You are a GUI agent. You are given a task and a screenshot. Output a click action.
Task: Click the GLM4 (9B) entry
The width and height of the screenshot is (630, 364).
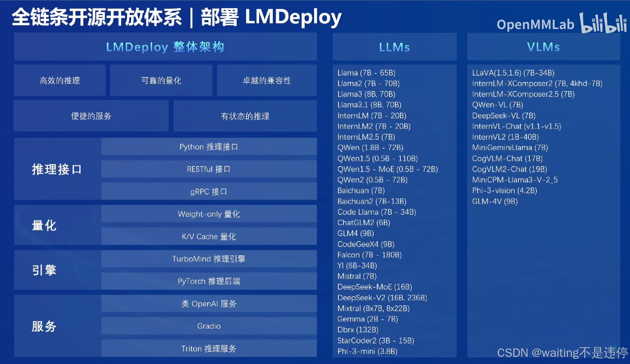(x=355, y=234)
